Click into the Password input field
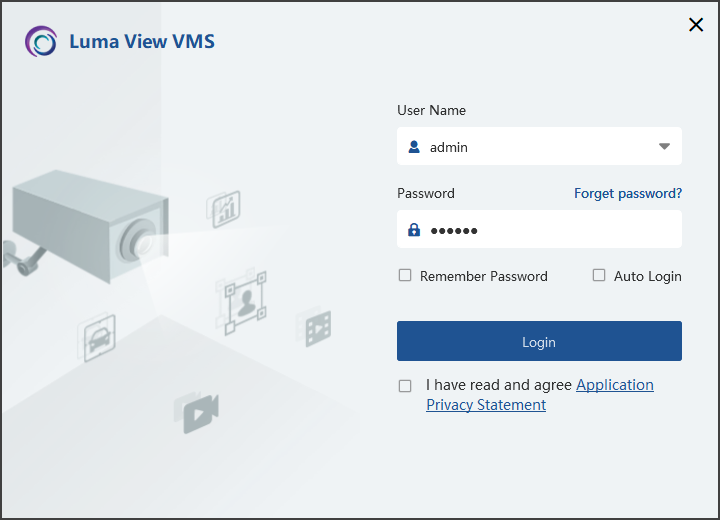 pyautogui.click(x=539, y=229)
